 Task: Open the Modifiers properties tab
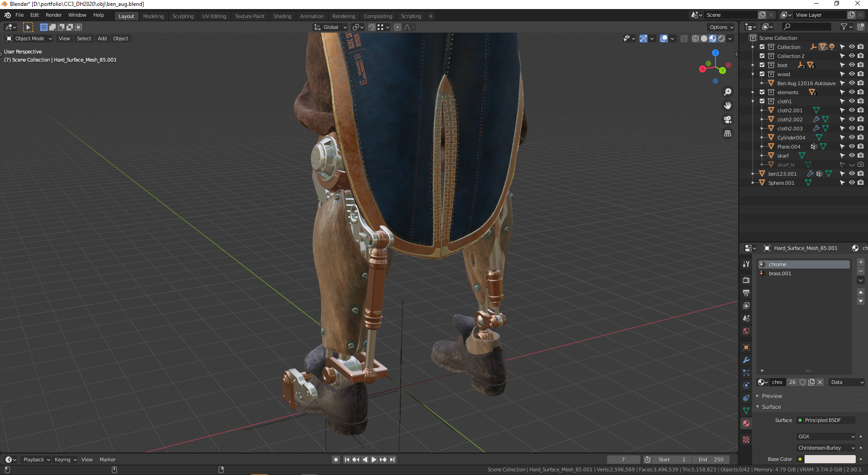click(746, 360)
